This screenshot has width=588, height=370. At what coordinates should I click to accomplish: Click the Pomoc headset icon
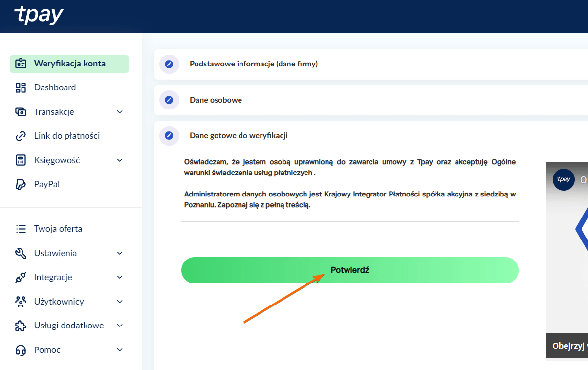coord(21,350)
